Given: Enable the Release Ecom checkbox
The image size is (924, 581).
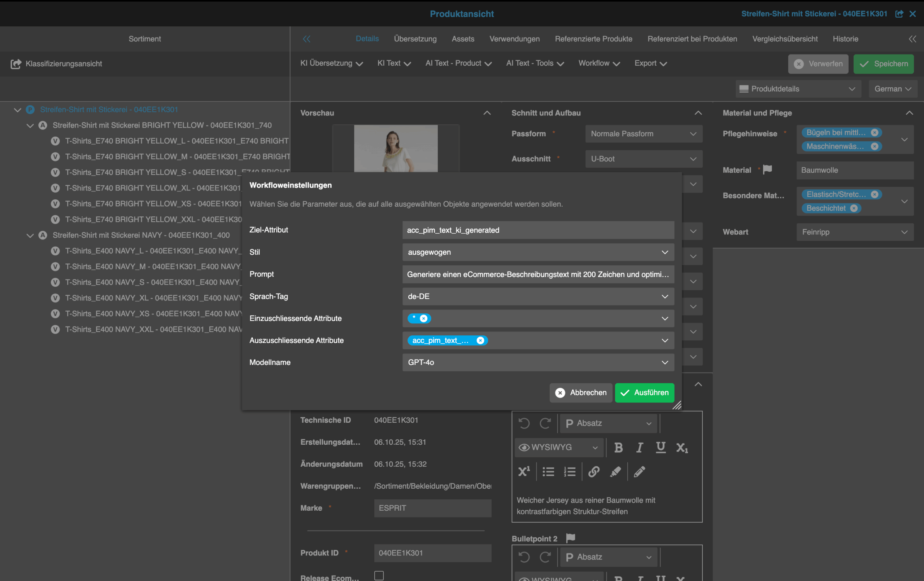Looking at the screenshot, I should tap(379, 575).
